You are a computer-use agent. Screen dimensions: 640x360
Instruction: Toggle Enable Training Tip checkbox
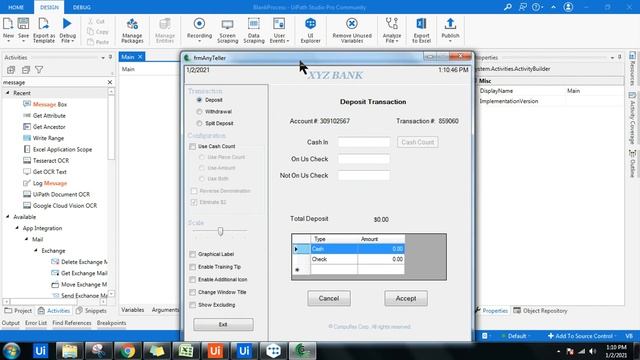193,267
